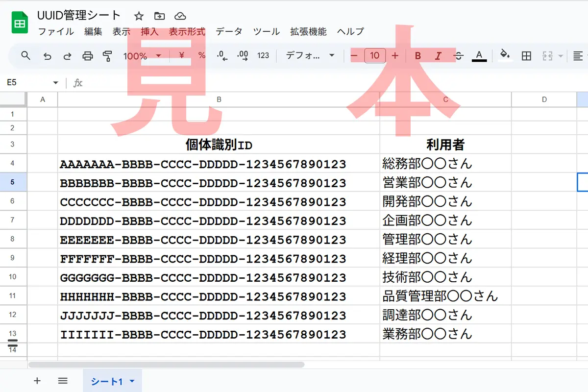Open the all sheets list icon

tap(63, 381)
